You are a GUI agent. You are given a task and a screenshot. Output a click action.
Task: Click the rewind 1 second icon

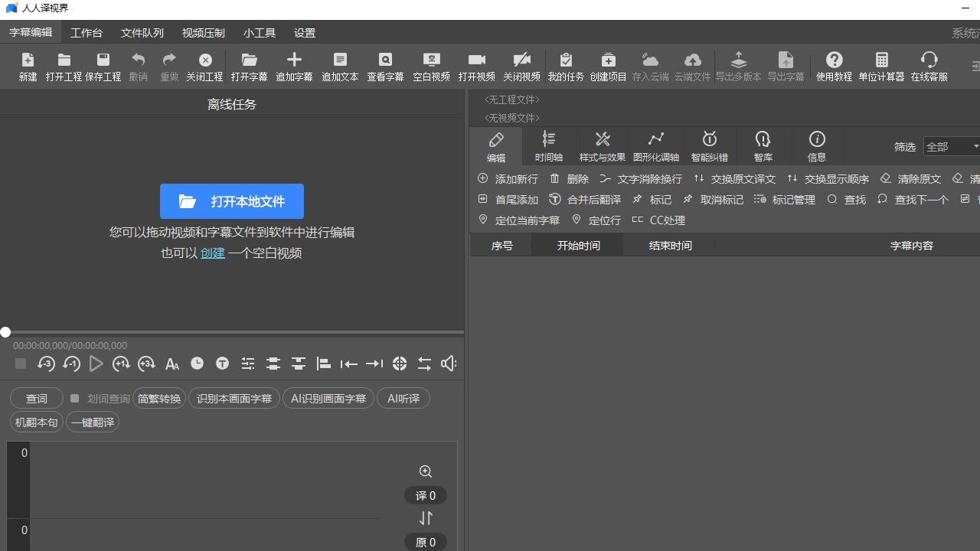71,364
